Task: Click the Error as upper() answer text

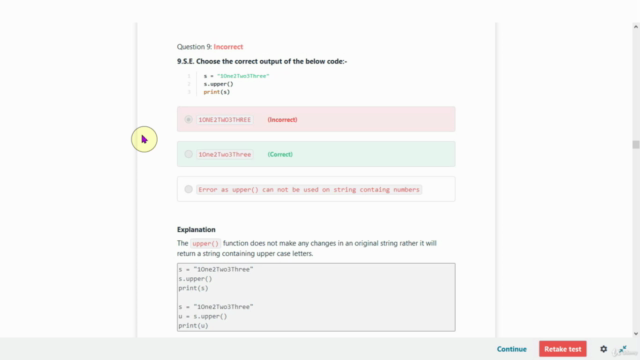Action: (x=309, y=189)
